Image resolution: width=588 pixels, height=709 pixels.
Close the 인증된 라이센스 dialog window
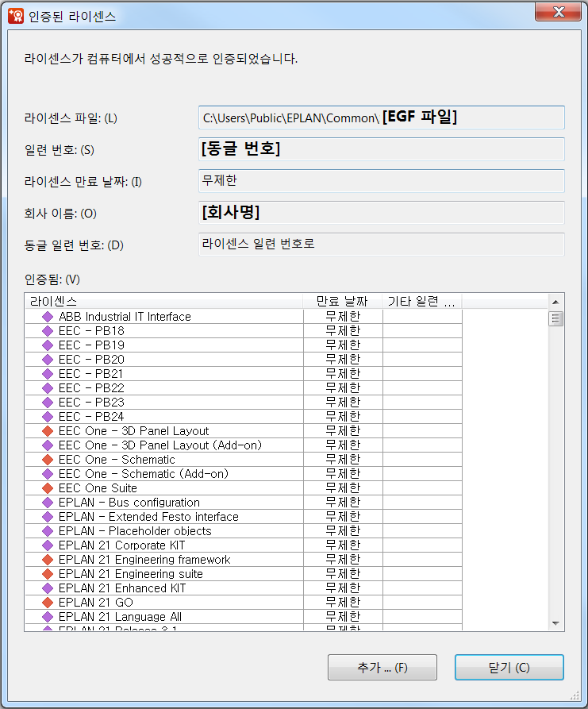558,12
